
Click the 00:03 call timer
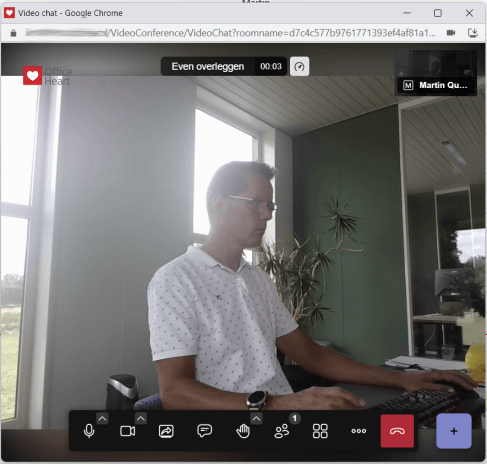(x=271, y=66)
